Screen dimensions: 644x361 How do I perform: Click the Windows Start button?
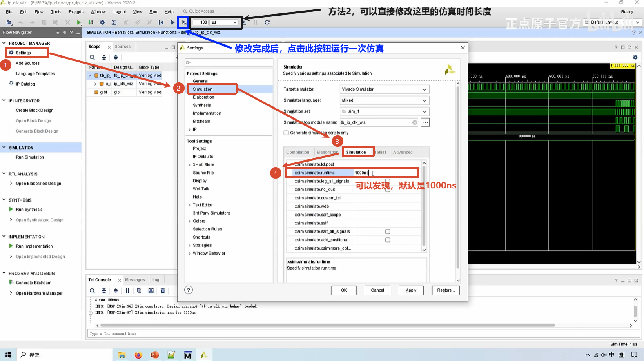point(8,355)
